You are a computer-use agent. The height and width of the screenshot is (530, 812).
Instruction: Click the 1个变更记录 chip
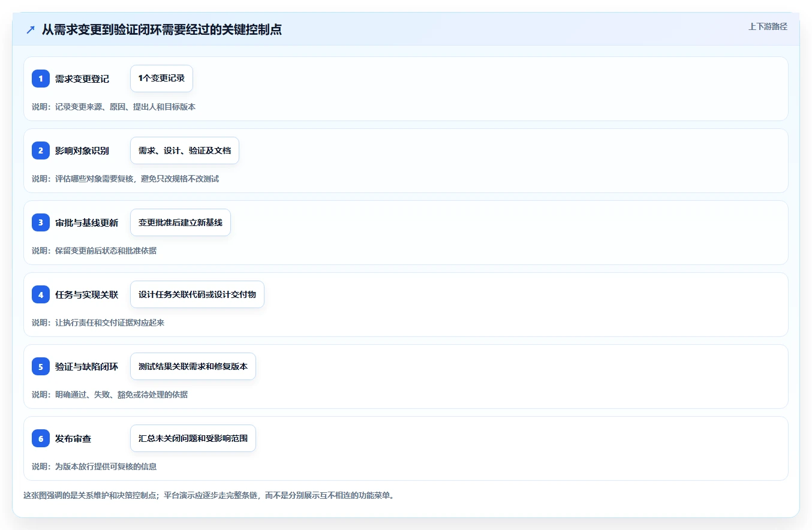(x=161, y=79)
